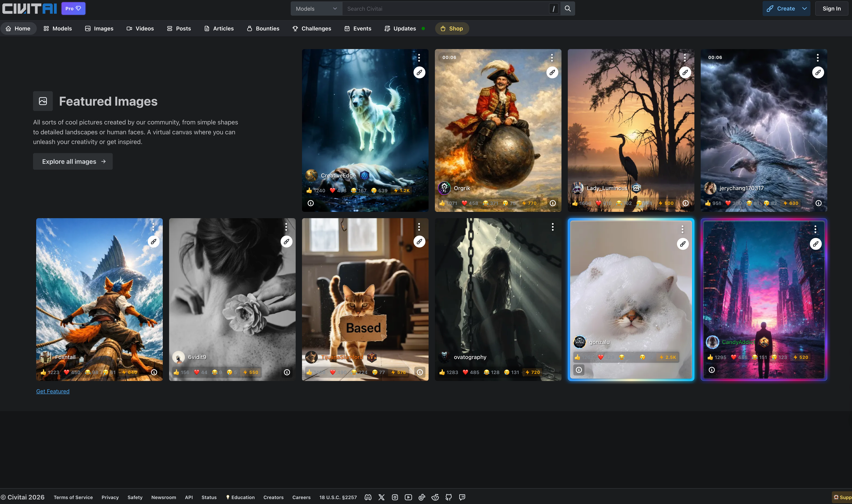Click info icon on Foxtail fox image
852x504 pixels.
coord(154,372)
